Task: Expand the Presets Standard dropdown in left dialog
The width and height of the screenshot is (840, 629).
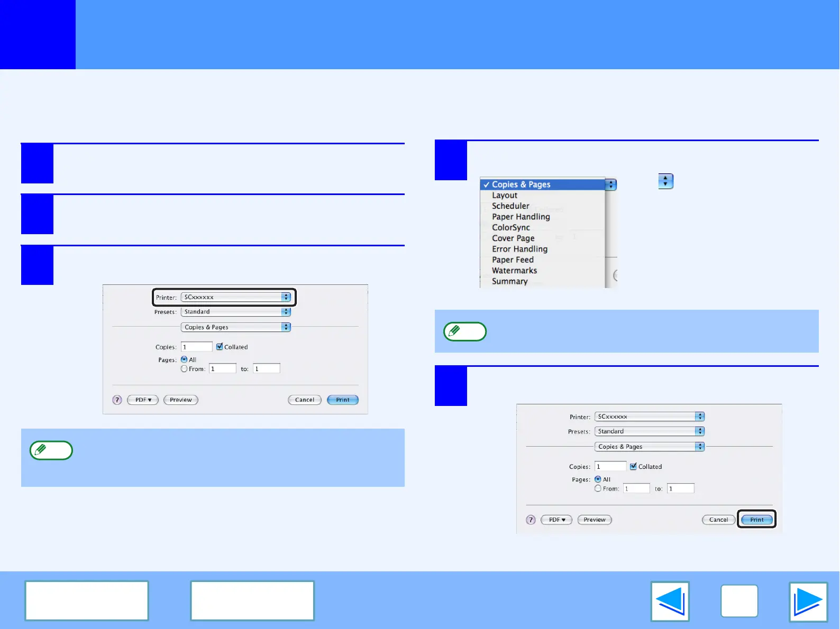Action: tap(236, 312)
